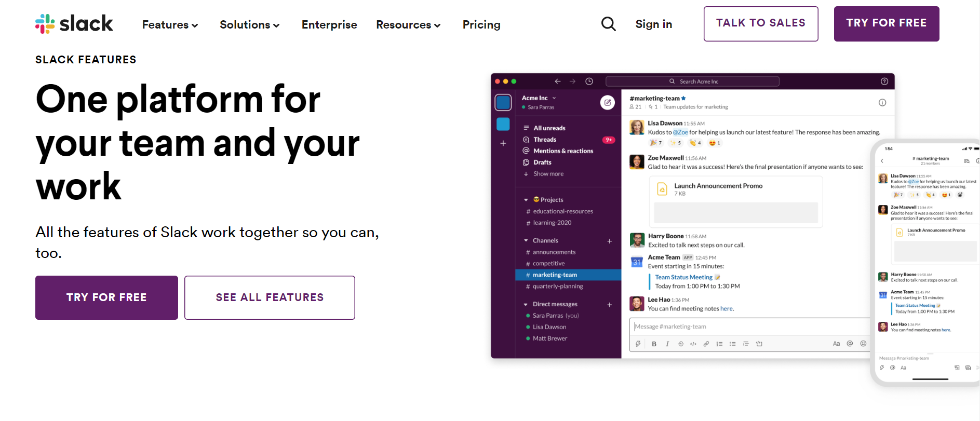Click the search magnifier in the site header
Image resolution: width=980 pixels, height=421 pixels.
click(x=608, y=23)
